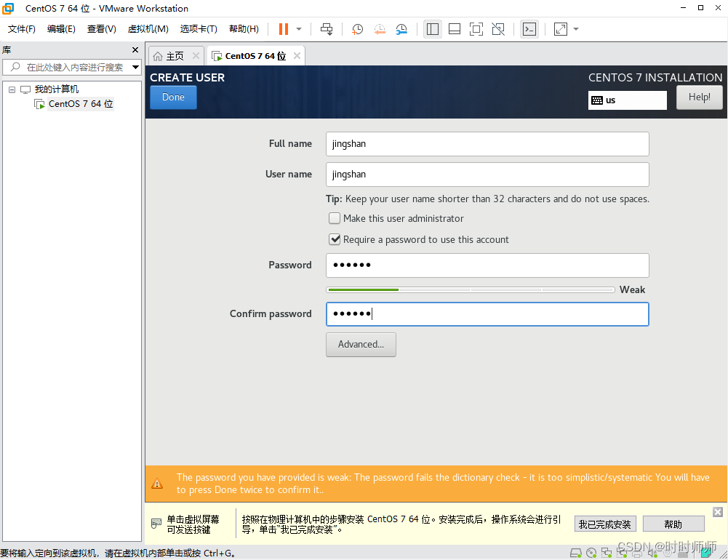The width and height of the screenshot is (728, 560).
Task: Click the Help! button
Action: 699,97
